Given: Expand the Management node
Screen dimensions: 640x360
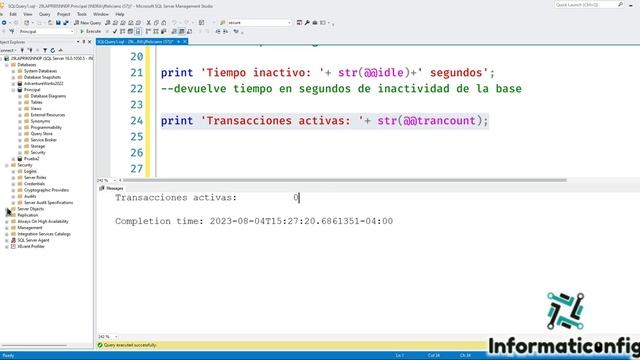Looking at the screenshot, I should point(7,228).
